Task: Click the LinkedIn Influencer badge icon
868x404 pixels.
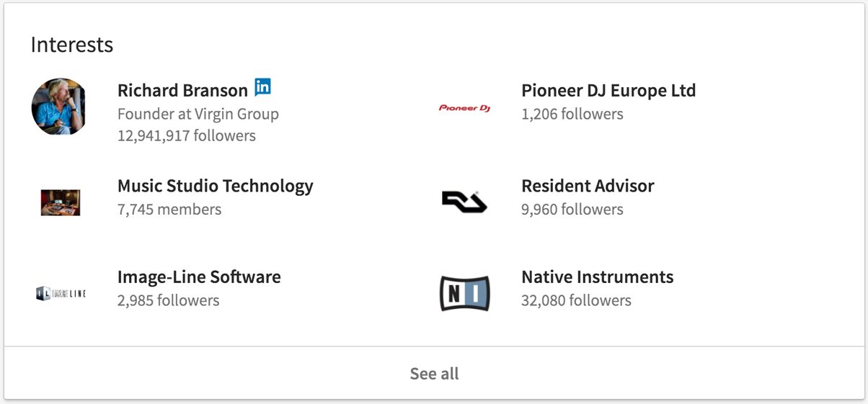Action: [x=263, y=88]
